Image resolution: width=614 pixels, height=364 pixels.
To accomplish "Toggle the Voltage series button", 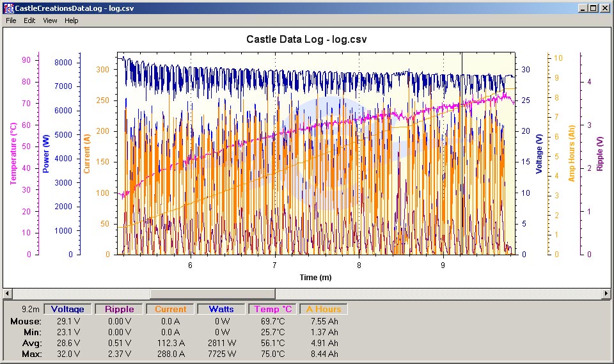I will click(x=67, y=309).
